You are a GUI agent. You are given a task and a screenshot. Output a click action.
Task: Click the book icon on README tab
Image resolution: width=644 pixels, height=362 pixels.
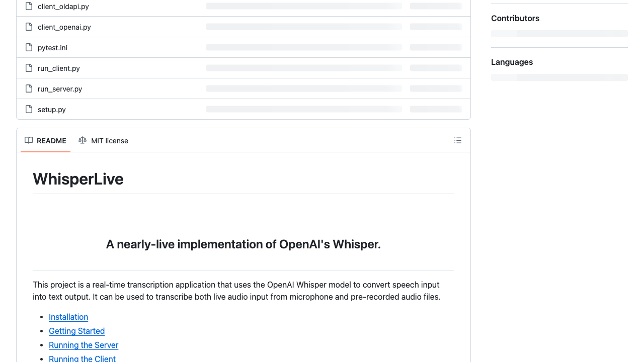(x=29, y=140)
